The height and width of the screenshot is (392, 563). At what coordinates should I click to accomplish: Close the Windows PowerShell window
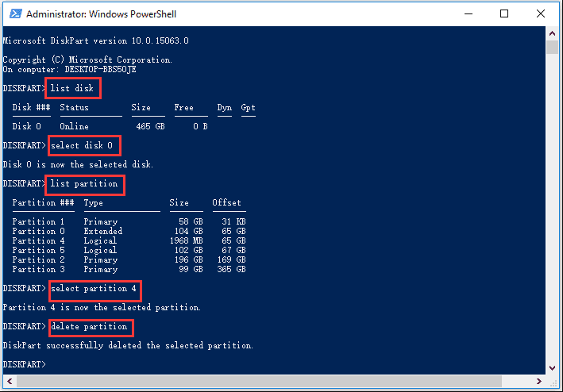[x=542, y=13]
